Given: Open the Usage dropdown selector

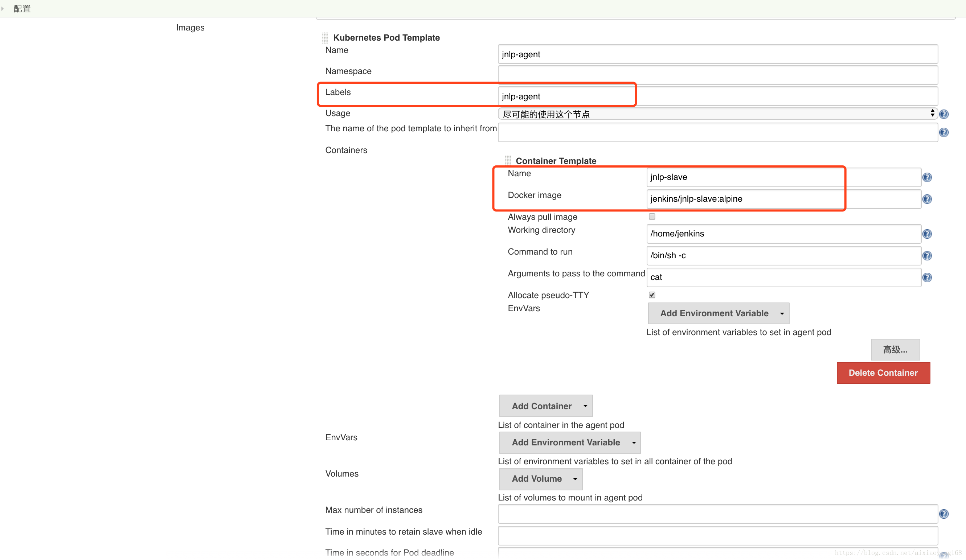Looking at the screenshot, I should [717, 114].
